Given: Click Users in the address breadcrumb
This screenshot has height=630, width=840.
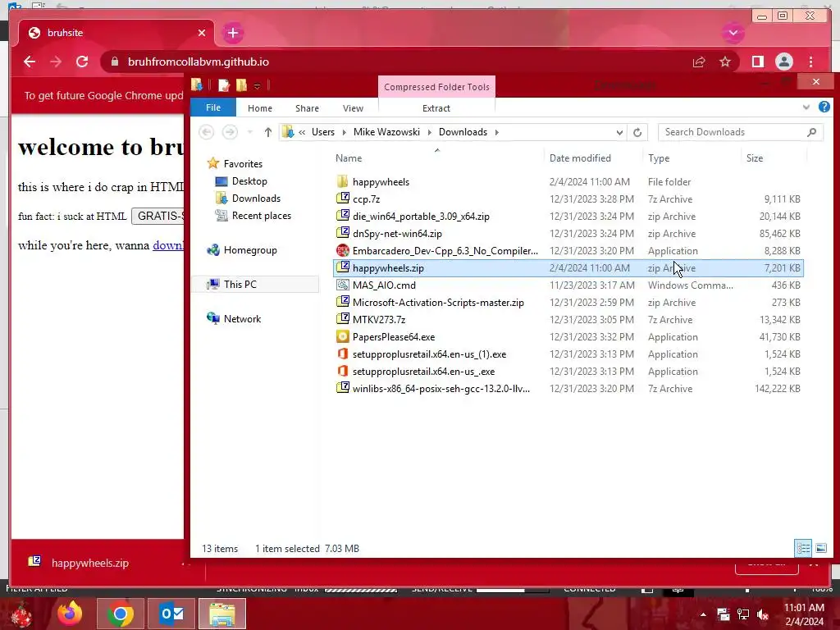Looking at the screenshot, I should click(323, 132).
